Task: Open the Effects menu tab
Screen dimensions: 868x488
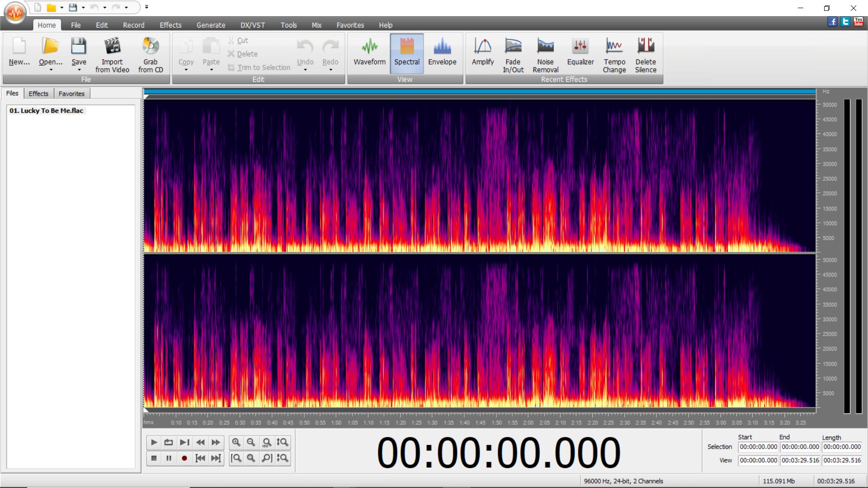Action: [170, 25]
